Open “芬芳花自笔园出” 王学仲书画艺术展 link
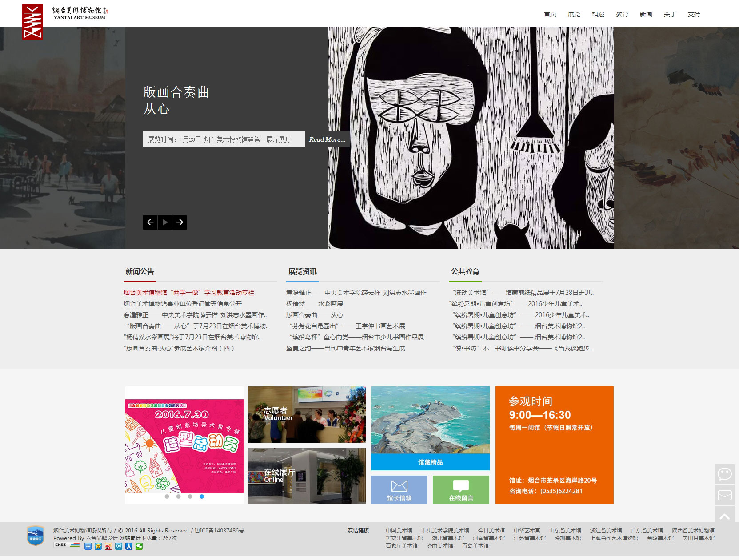739x560 pixels. pyautogui.click(x=346, y=326)
